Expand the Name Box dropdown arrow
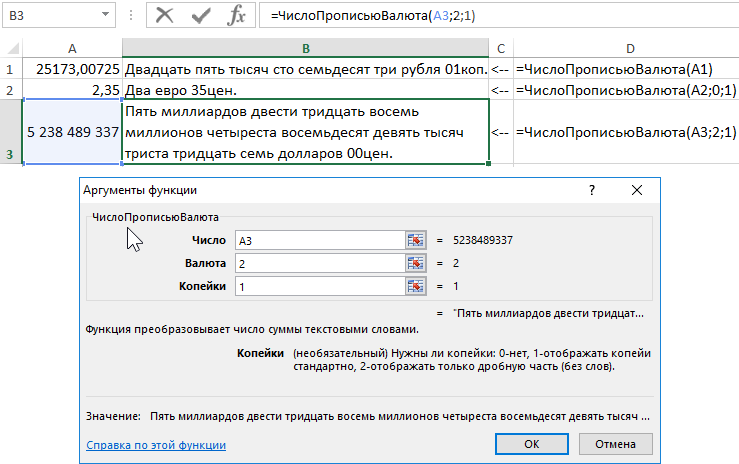This screenshot has height=464, width=739. (106, 15)
